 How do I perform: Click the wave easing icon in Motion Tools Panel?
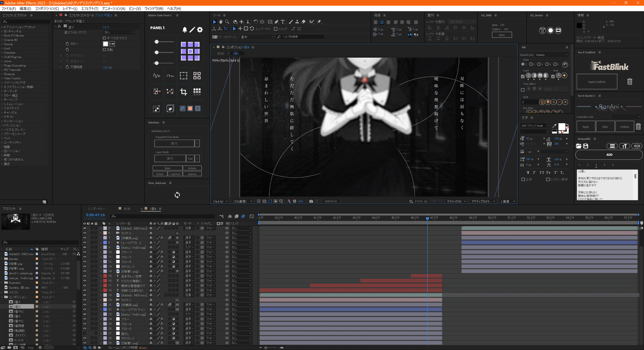click(x=157, y=76)
